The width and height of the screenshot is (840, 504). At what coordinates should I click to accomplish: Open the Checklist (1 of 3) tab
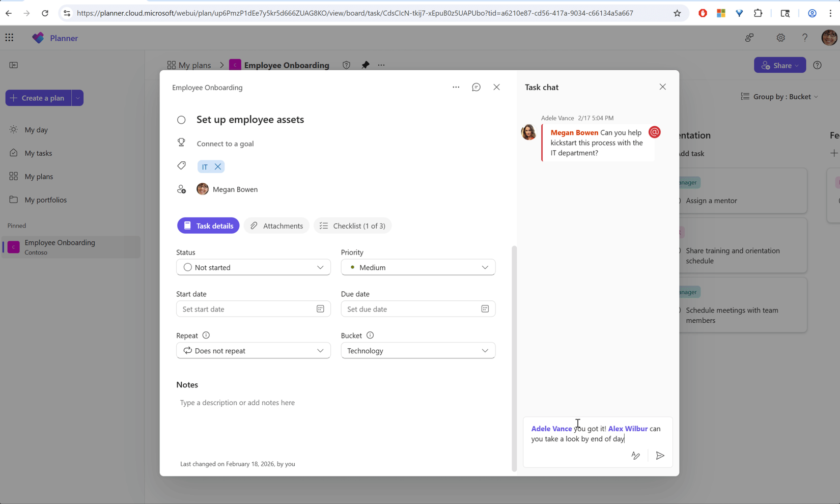coord(352,226)
